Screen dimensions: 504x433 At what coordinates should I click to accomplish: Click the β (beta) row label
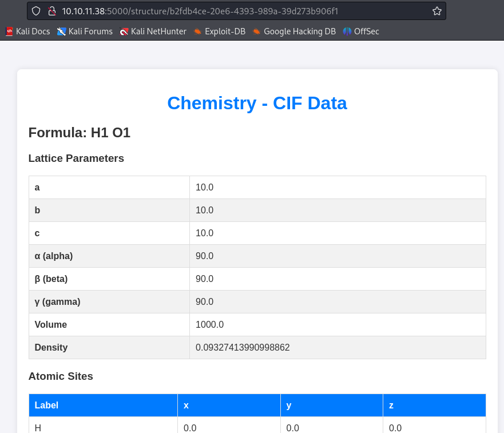point(51,279)
